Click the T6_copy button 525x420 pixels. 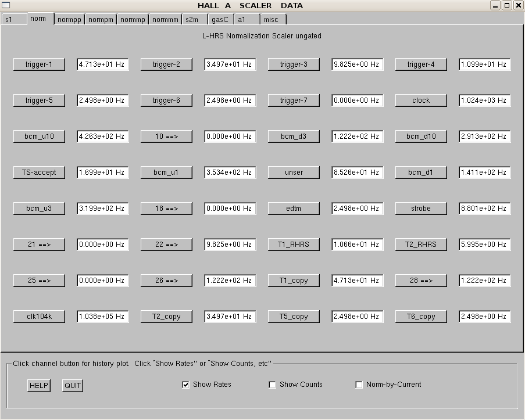point(421,317)
